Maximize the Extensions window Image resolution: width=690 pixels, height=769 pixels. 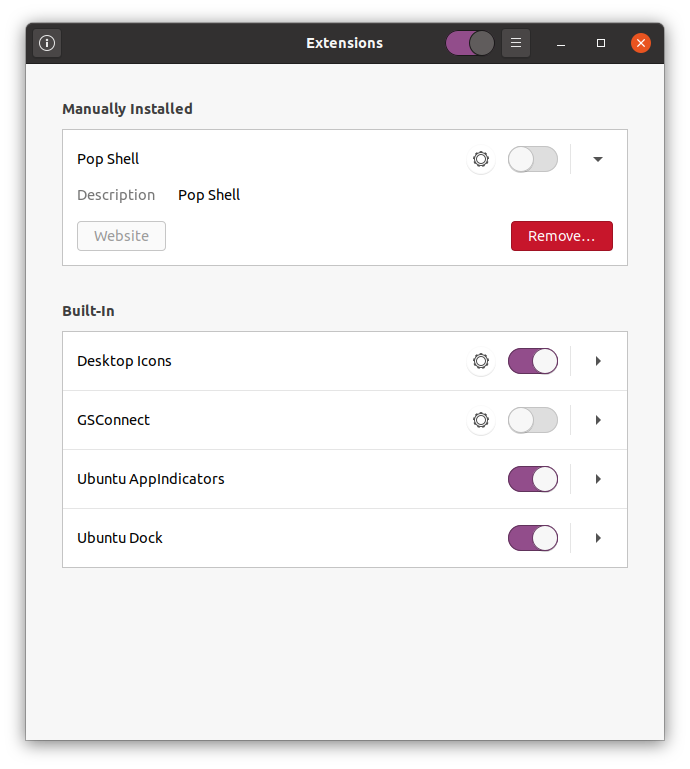(x=601, y=43)
